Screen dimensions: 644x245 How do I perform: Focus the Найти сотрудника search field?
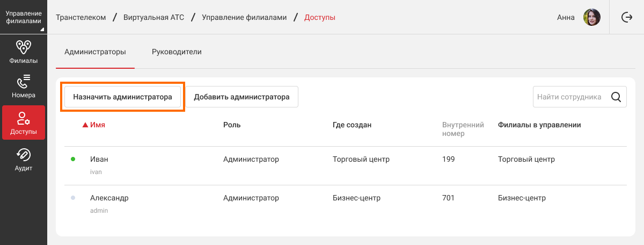point(569,97)
